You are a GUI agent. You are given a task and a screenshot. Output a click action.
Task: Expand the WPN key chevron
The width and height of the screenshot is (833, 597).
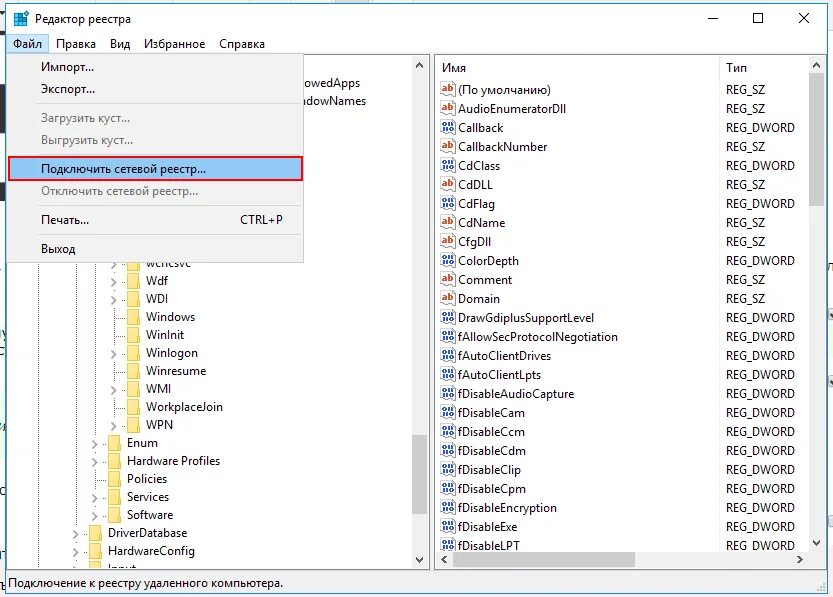(113, 426)
